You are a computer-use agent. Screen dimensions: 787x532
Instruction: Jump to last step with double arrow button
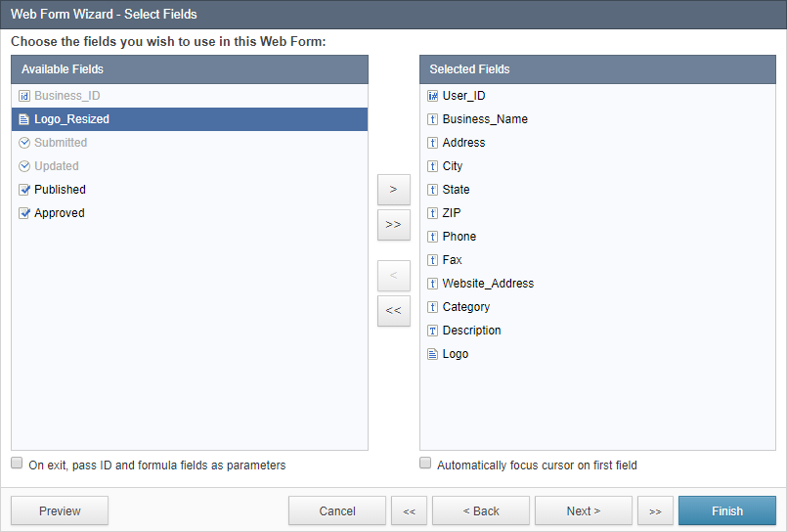pyautogui.click(x=655, y=510)
